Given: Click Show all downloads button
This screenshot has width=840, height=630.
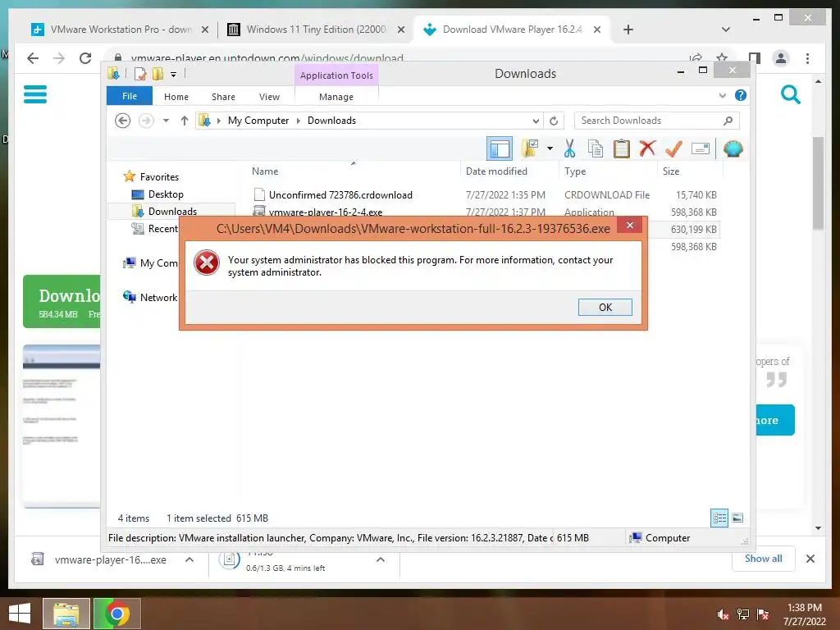Looking at the screenshot, I should point(764,559).
